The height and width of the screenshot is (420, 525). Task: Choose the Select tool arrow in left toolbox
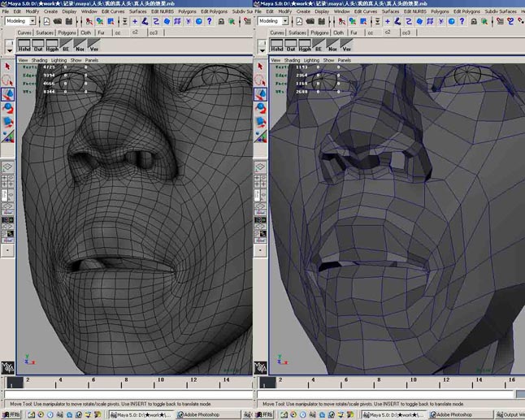tap(7, 67)
